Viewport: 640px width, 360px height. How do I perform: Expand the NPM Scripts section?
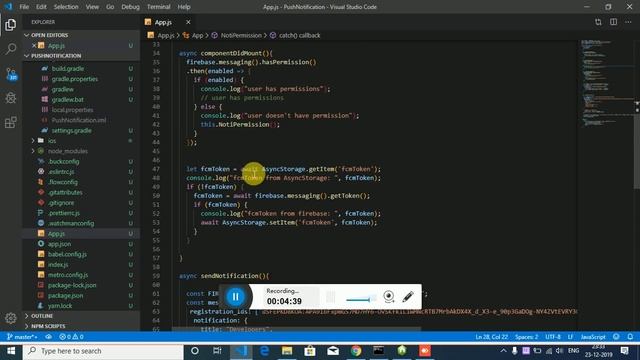click(x=81, y=326)
